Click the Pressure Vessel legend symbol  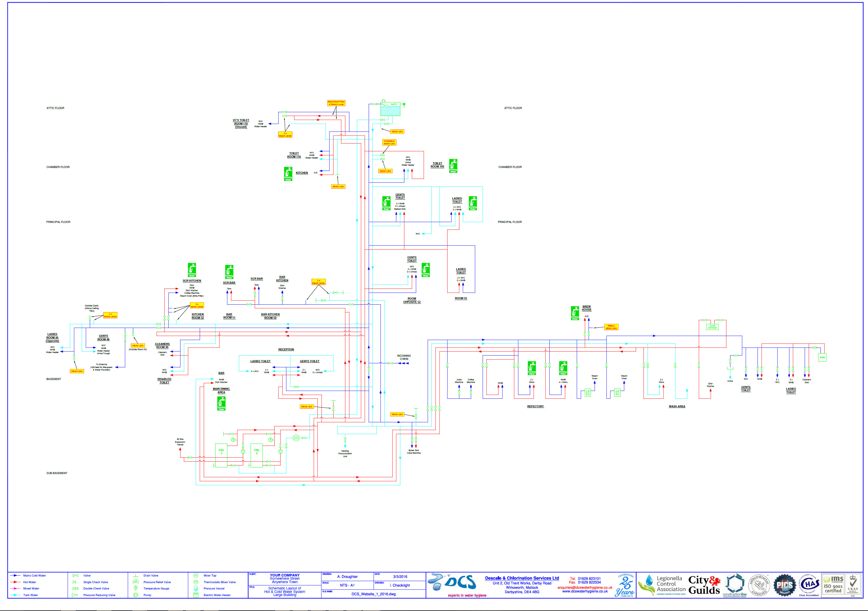[196, 588]
